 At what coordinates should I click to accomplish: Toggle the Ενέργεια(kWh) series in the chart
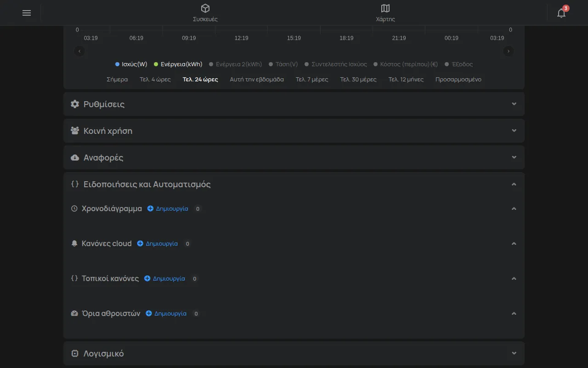coord(178,64)
